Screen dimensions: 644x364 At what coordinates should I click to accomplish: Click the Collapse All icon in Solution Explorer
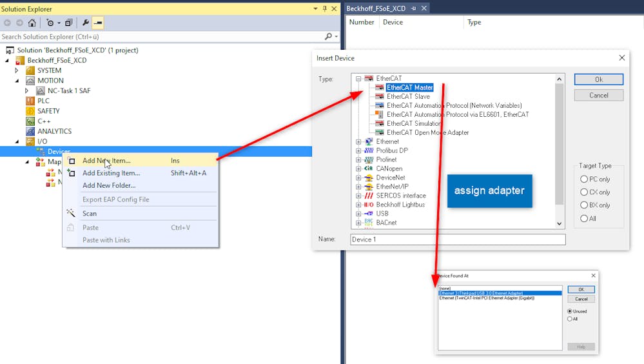pyautogui.click(x=68, y=23)
